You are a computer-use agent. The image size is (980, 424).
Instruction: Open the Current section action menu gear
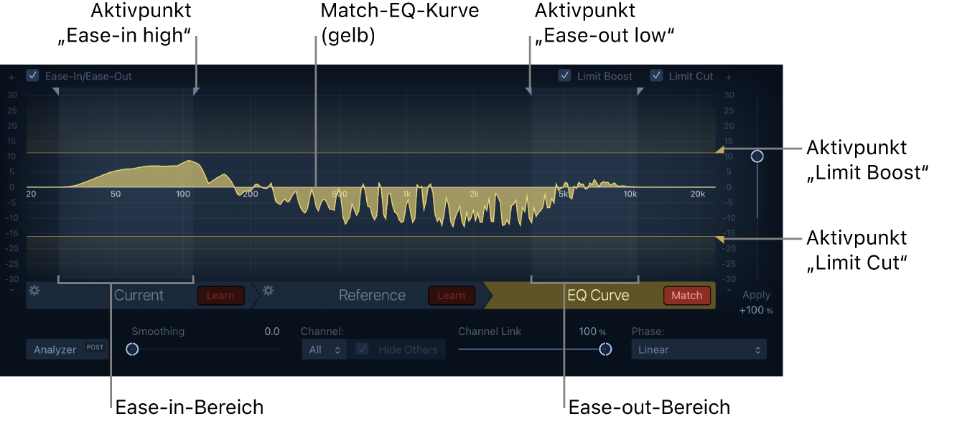34,290
